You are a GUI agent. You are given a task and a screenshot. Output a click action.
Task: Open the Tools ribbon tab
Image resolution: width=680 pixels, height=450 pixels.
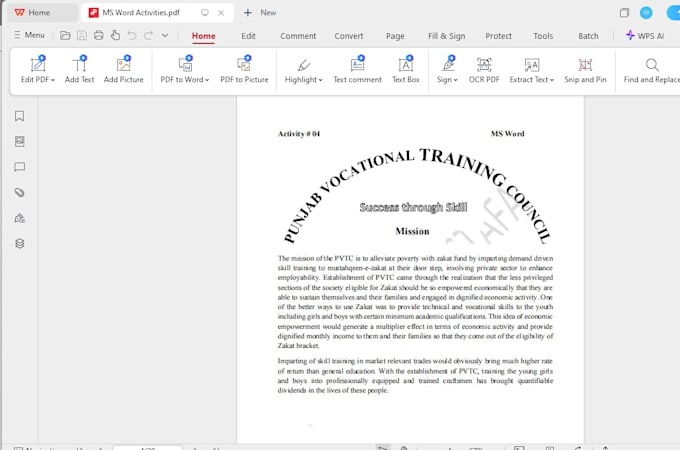coord(543,36)
